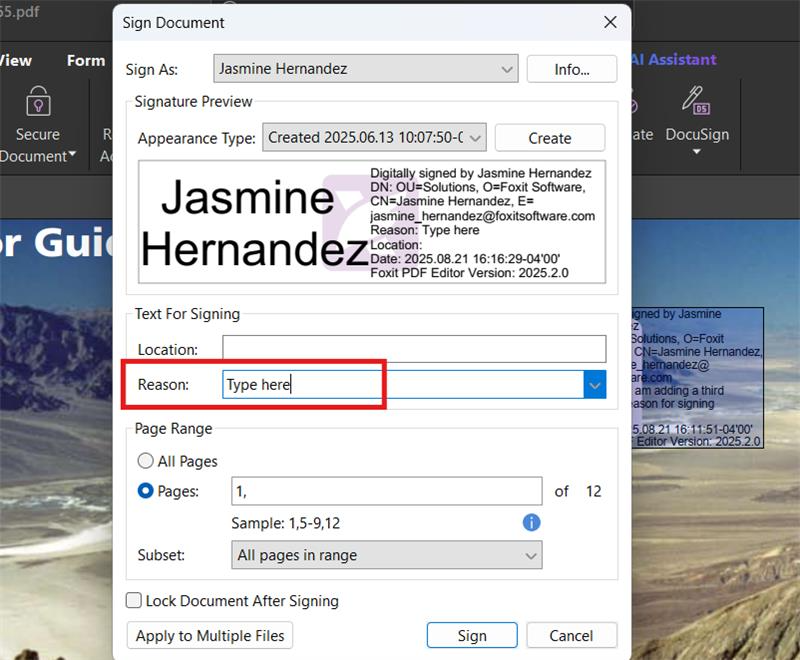Click the Pages range input field
The width and height of the screenshot is (800, 660).
386,491
